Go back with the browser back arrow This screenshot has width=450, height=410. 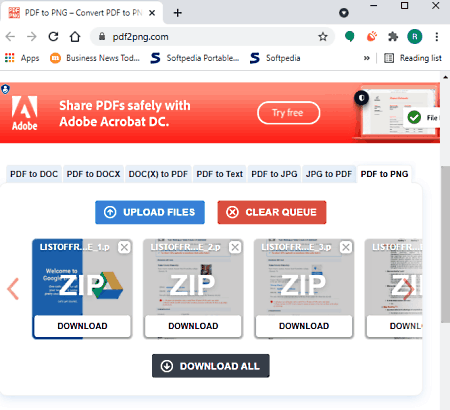coord(10,37)
